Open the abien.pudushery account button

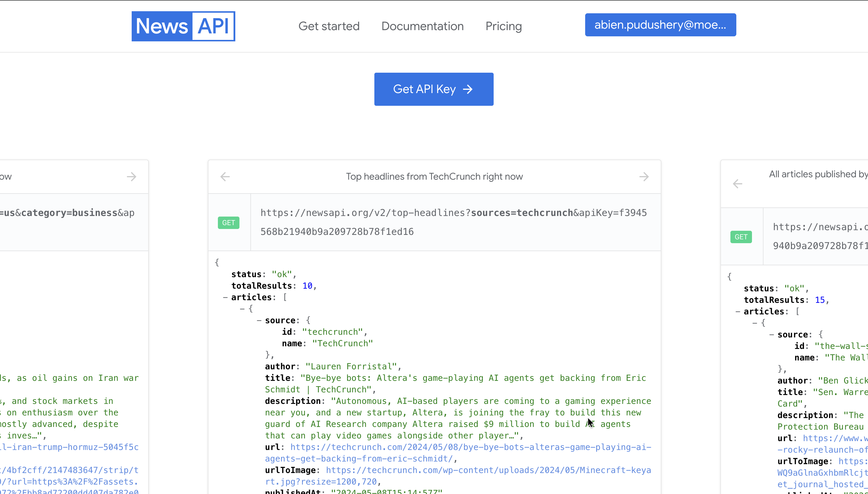coord(660,25)
